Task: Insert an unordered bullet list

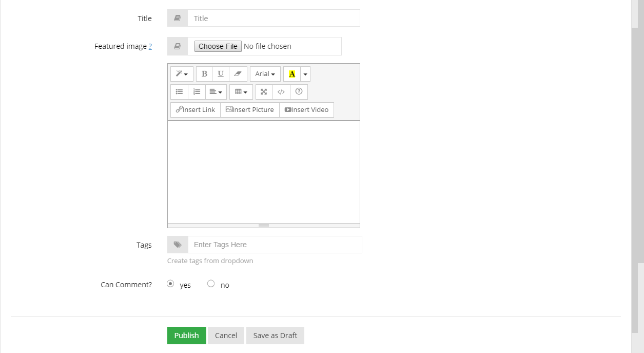Action: [179, 92]
